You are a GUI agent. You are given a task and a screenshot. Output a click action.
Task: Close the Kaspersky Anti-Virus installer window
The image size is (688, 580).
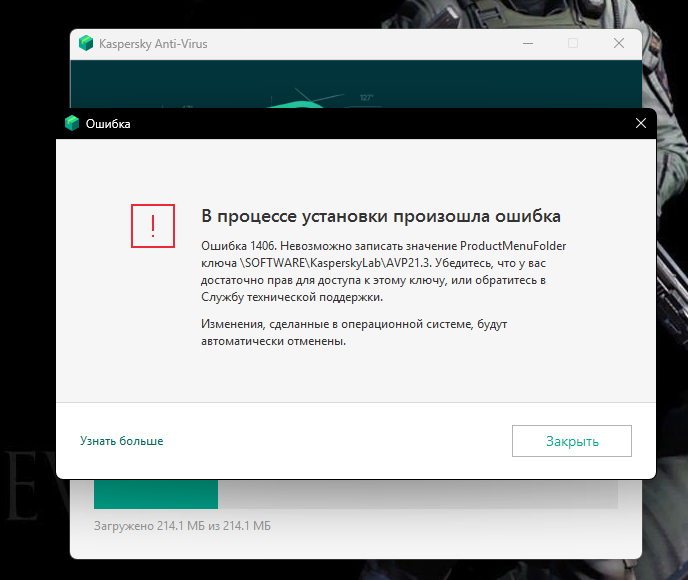tap(619, 43)
